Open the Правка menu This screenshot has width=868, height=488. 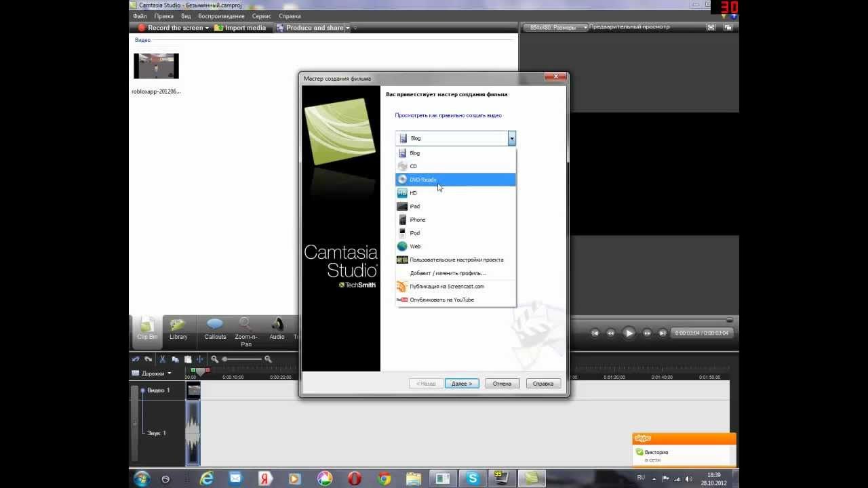(163, 16)
